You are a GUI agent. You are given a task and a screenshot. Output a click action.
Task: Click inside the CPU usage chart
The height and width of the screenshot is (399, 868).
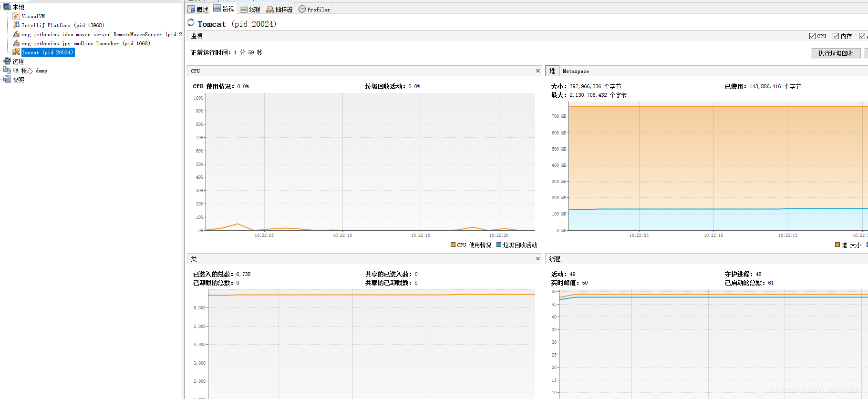tap(370, 162)
